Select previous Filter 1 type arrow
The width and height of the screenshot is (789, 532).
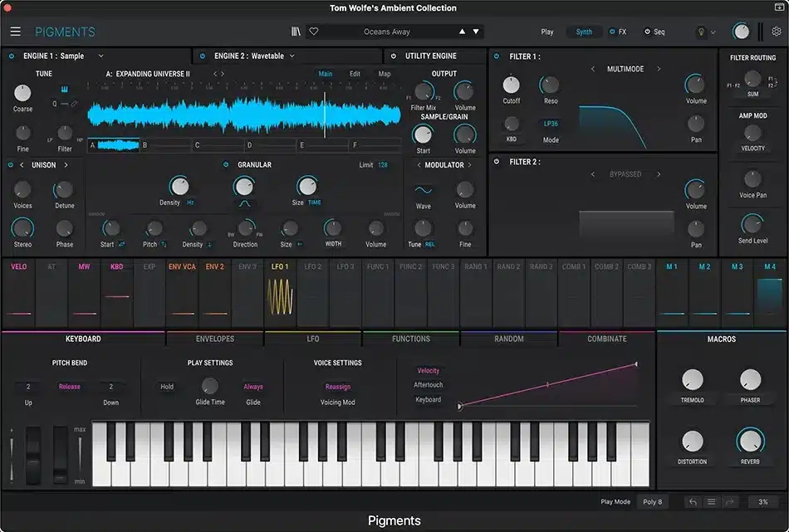coord(593,69)
